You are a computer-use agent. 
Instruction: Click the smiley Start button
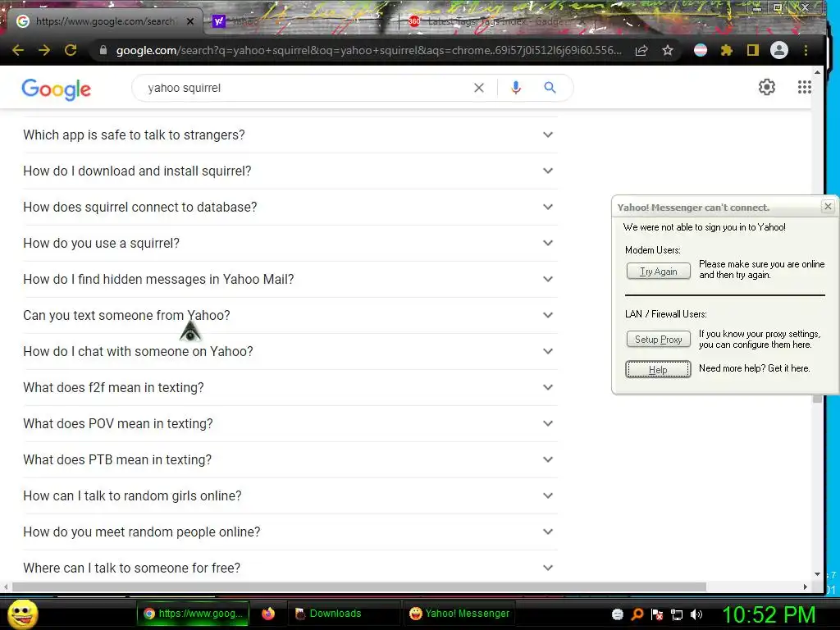coord(22,614)
